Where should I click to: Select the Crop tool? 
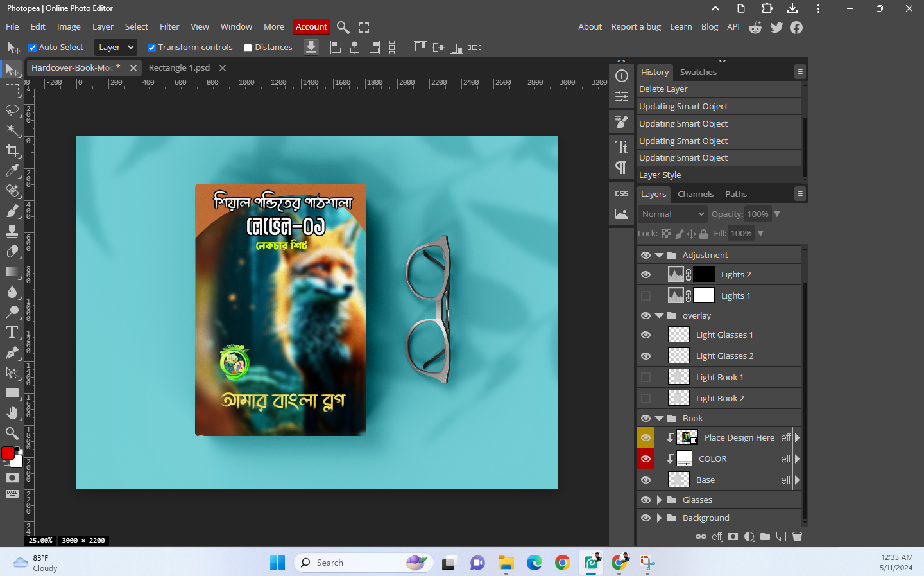(x=12, y=150)
